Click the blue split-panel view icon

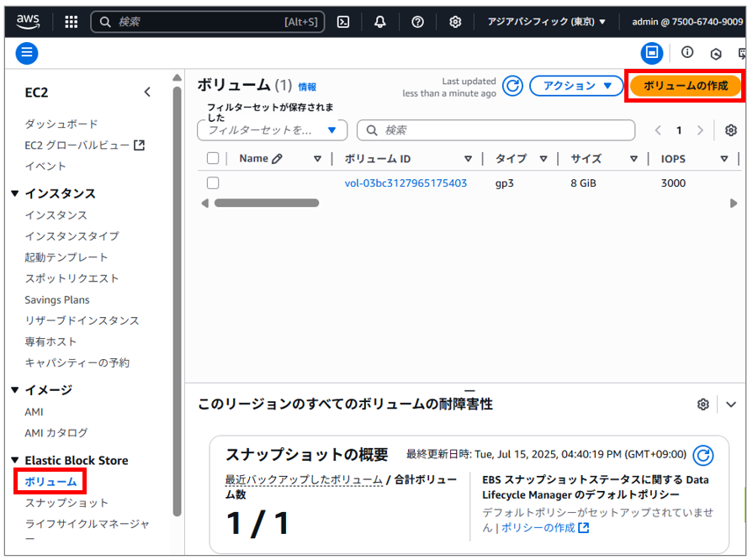652,52
